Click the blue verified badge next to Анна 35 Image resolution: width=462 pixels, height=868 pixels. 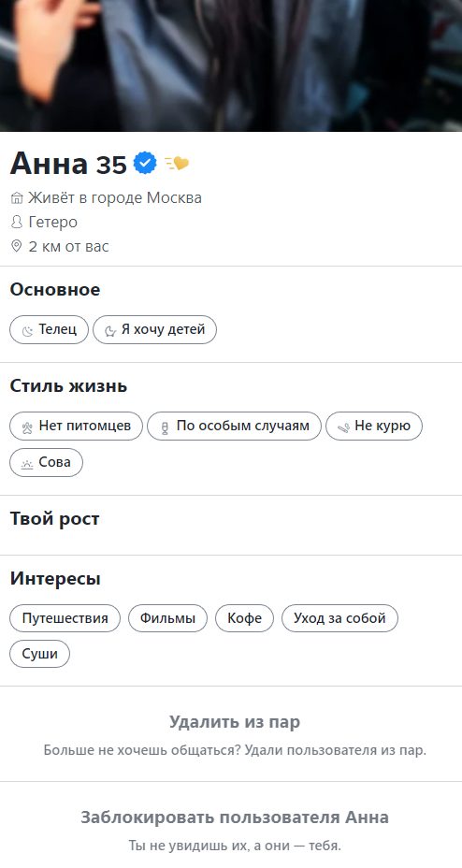(x=145, y=164)
